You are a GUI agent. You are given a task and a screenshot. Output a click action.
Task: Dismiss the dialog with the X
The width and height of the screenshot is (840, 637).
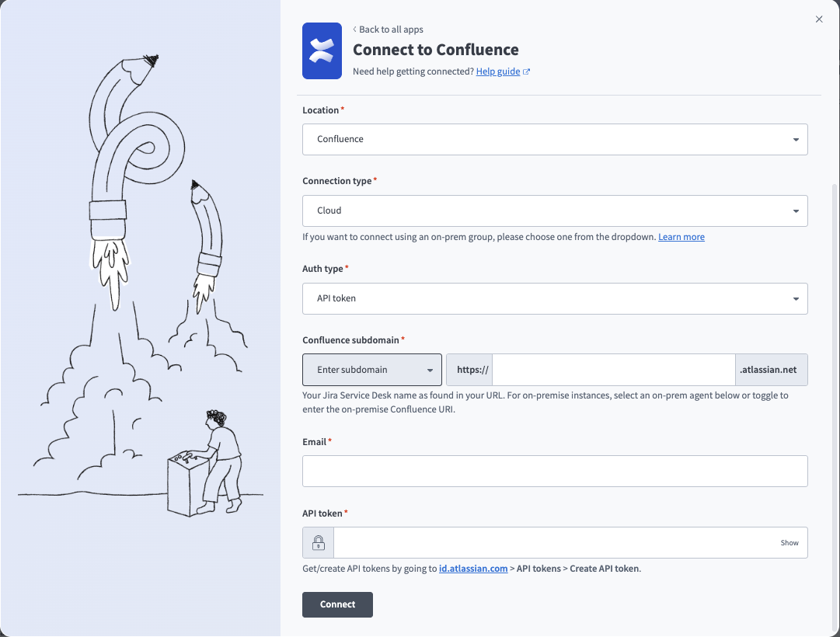818,19
